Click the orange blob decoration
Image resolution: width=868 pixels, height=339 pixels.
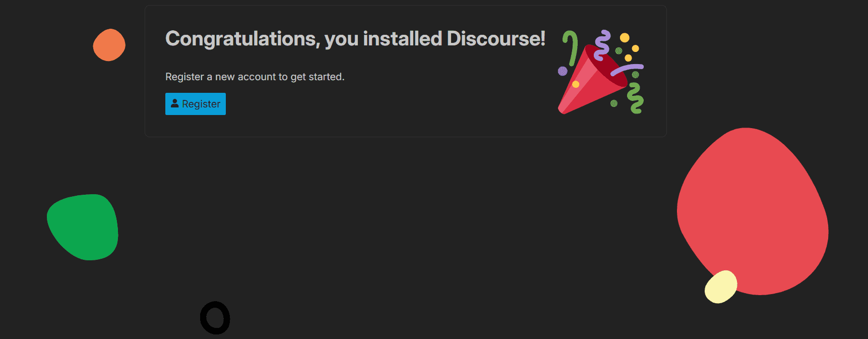109,45
